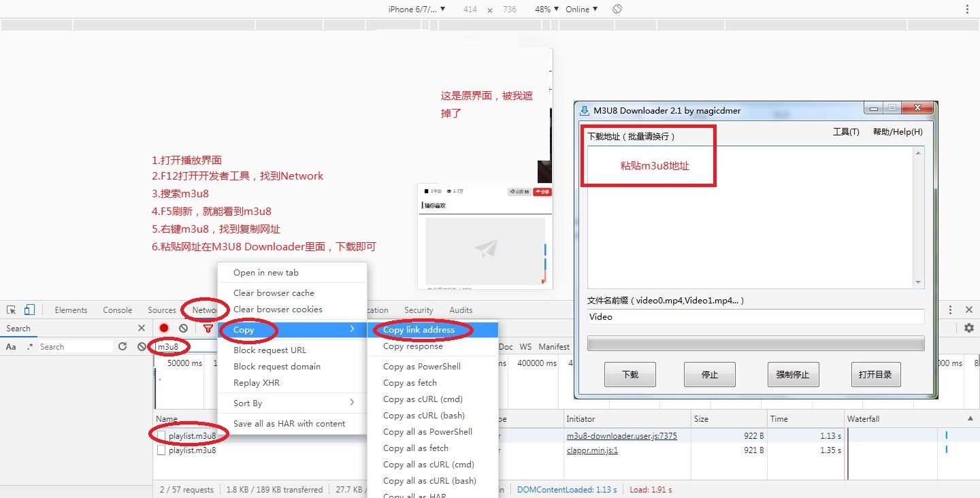Open the m3u8-downloader.user.js:7375 initiator link
Screen dimensions: 980x498
[x=623, y=435]
